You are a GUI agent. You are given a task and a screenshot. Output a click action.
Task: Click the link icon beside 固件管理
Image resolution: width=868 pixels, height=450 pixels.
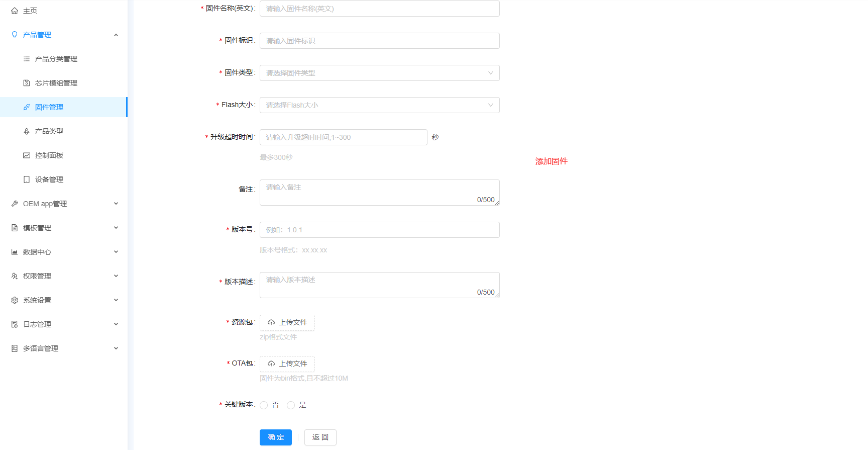[27, 107]
